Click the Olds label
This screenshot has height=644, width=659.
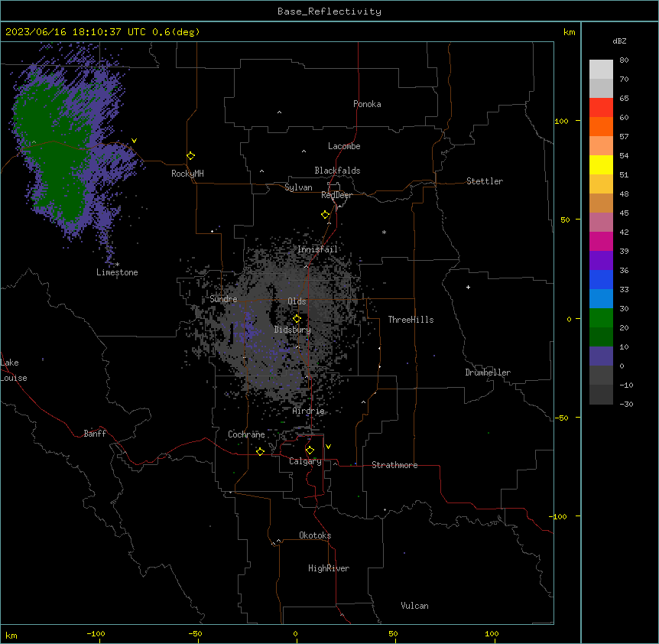[297, 301]
